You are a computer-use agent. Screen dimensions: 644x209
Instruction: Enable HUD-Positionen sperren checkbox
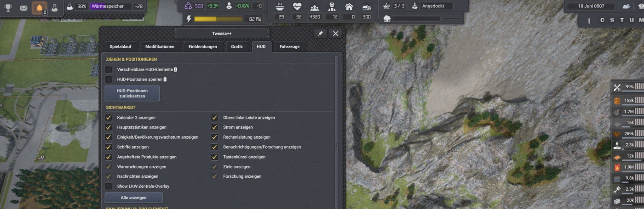[109, 79]
